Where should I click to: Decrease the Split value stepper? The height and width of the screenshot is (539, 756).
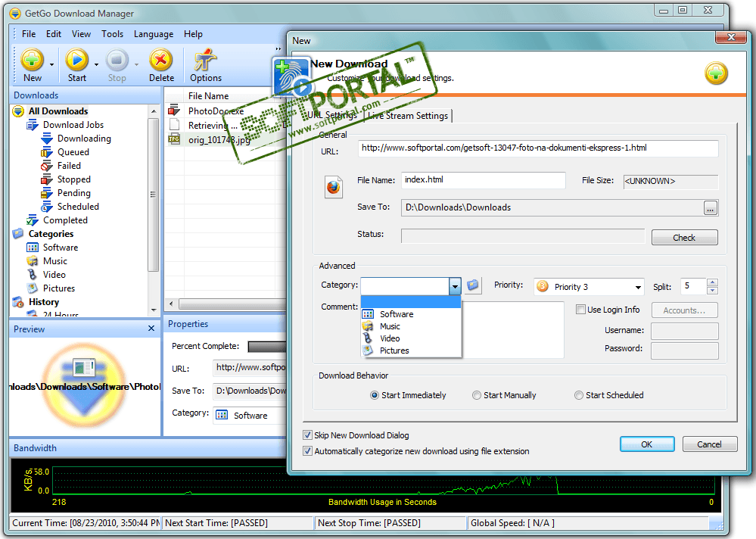(x=713, y=290)
